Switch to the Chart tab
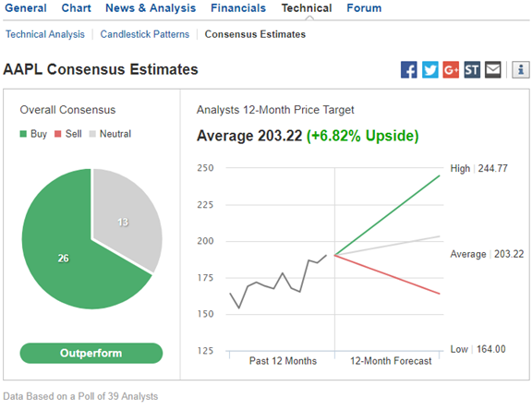 (x=77, y=7)
